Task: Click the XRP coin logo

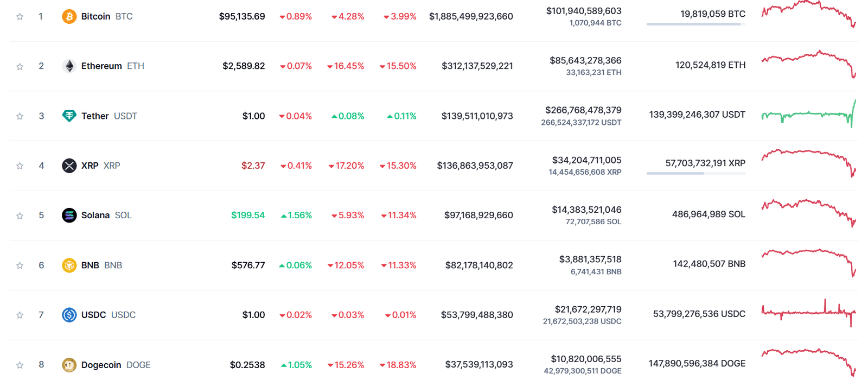Action: (69, 166)
